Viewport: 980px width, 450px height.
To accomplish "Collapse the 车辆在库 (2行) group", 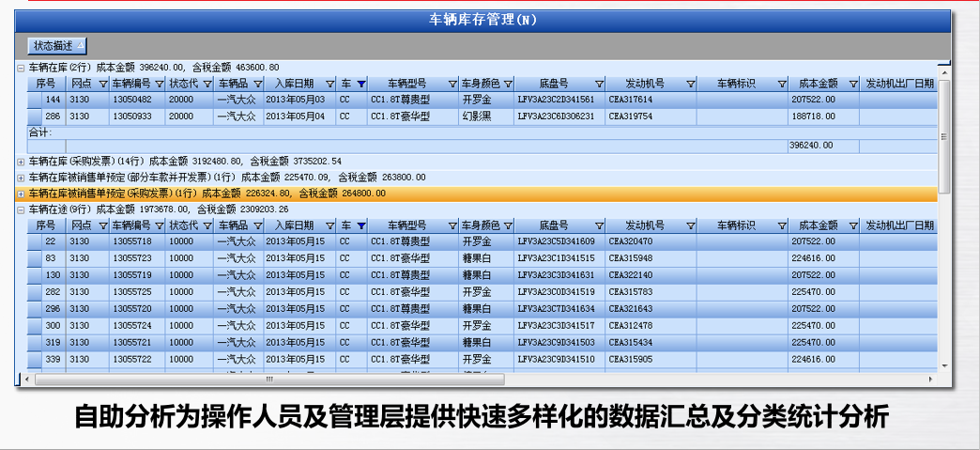I will click(x=21, y=68).
